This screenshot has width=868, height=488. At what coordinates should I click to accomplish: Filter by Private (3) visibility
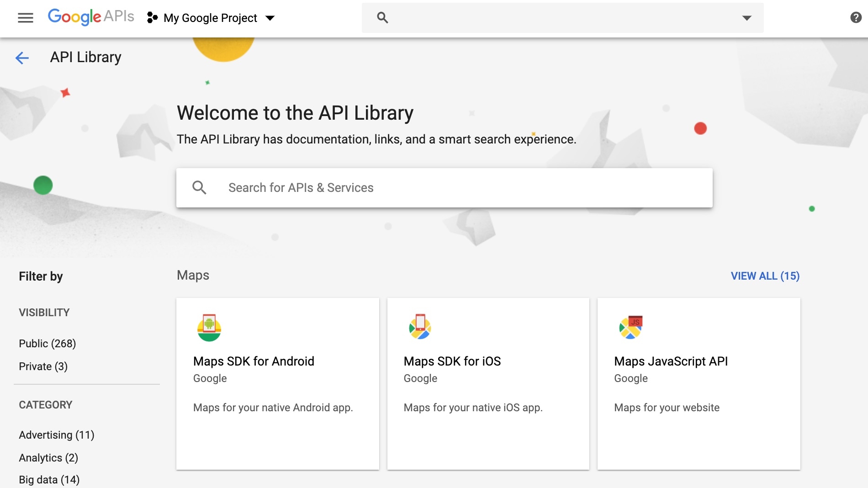(x=43, y=366)
